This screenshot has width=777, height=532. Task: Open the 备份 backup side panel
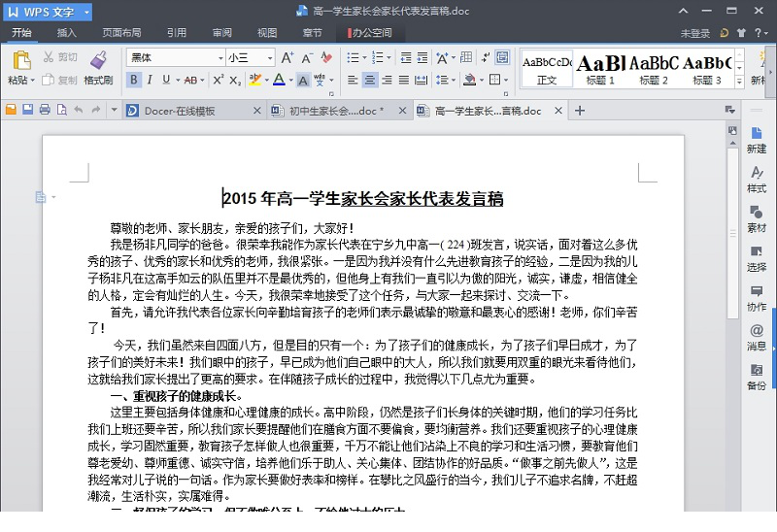[757, 377]
